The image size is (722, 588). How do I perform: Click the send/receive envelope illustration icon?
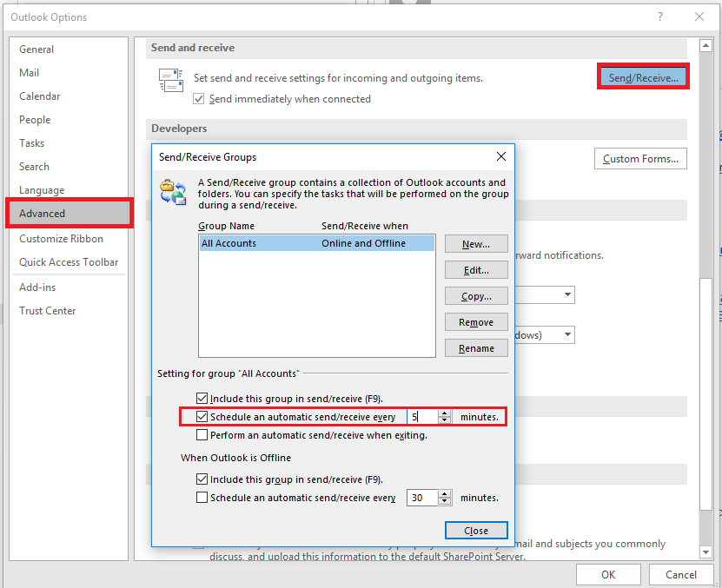point(171,79)
